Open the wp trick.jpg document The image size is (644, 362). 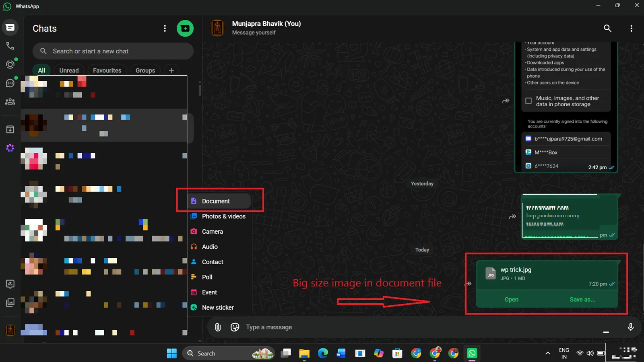[512, 299]
